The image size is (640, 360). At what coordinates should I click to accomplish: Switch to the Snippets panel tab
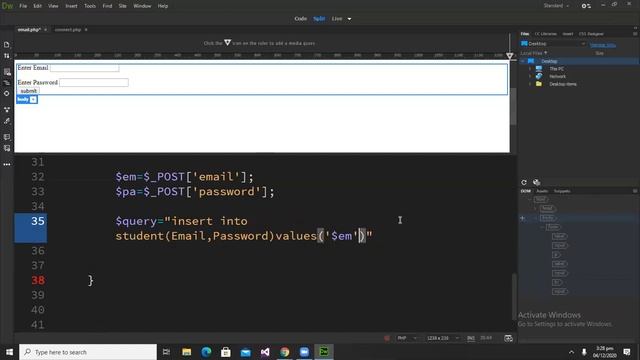tap(562, 191)
